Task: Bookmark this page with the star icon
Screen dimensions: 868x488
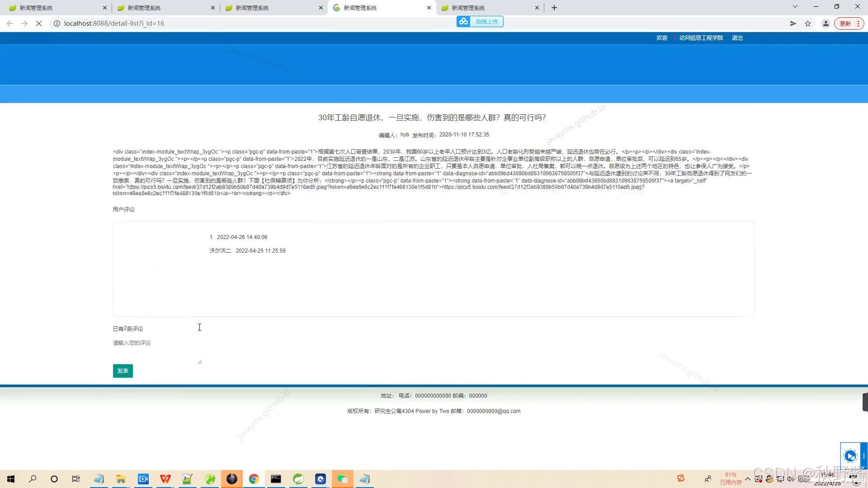Action: (808, 23)
